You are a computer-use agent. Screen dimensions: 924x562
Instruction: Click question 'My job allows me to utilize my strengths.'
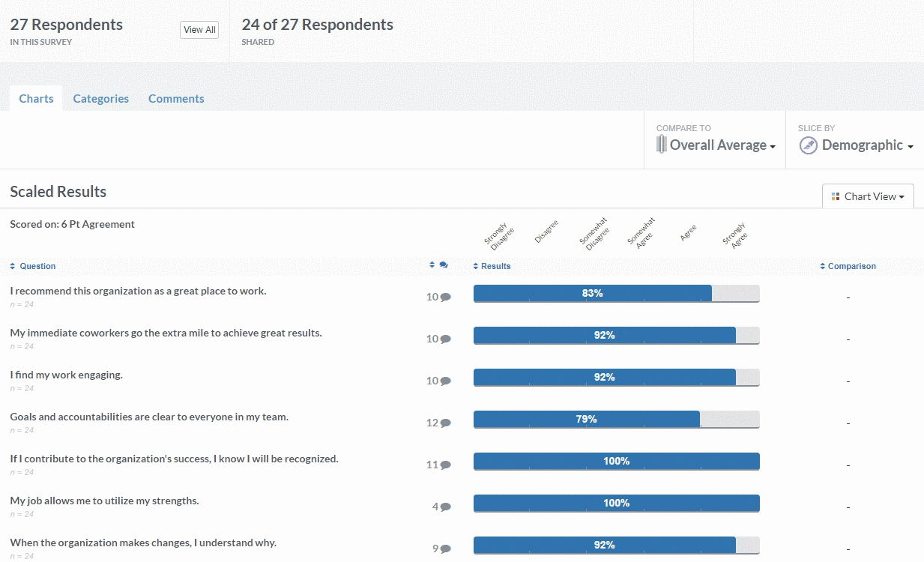[104, 501]
